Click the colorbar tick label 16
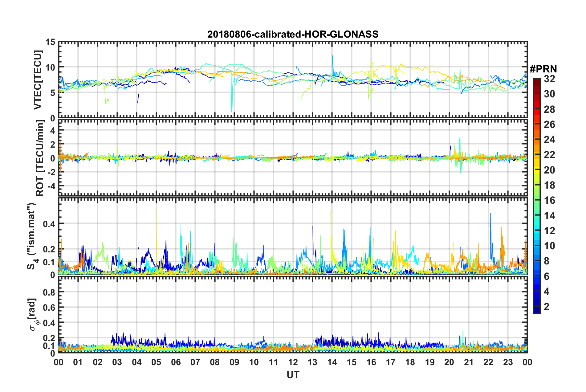Viewport: 586px width, 392px height. [x=549, y=200]
